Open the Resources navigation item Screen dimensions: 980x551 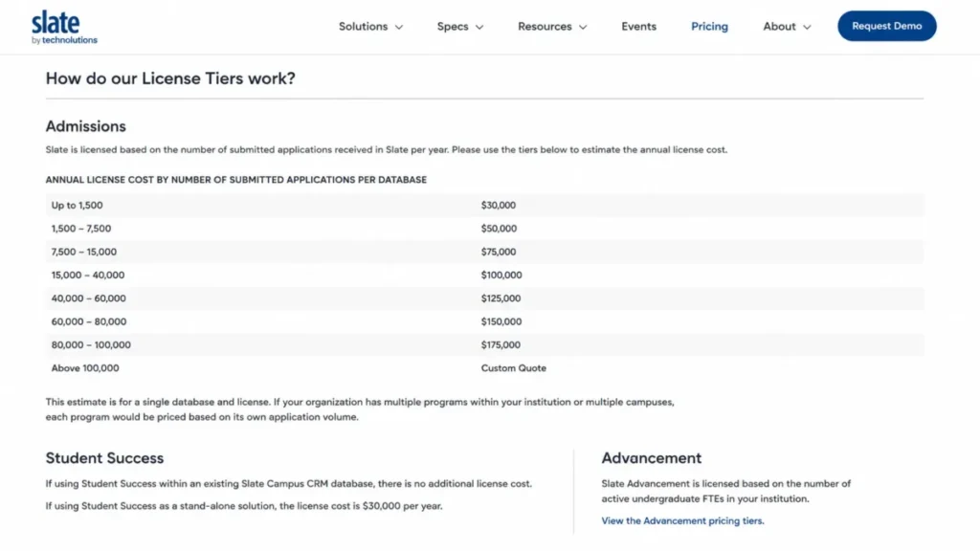tap(545, 26)
